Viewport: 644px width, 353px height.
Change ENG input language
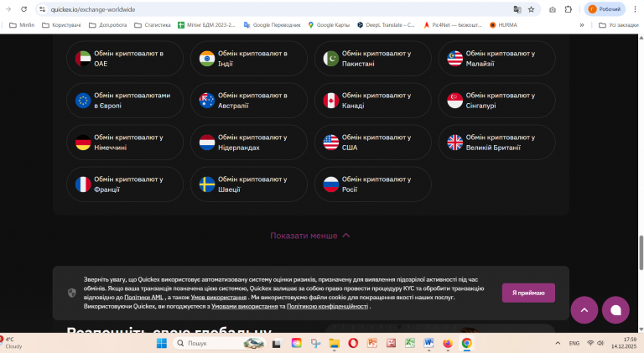(x=574, y=343)
